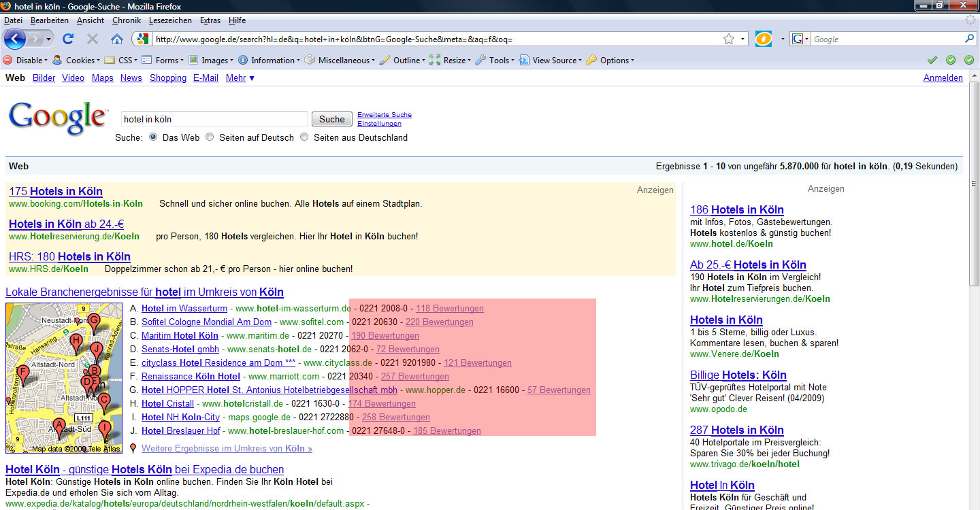Click the Suche button
Screen dimensions: 980x510
pyautogui.click(x=332, y=119)
